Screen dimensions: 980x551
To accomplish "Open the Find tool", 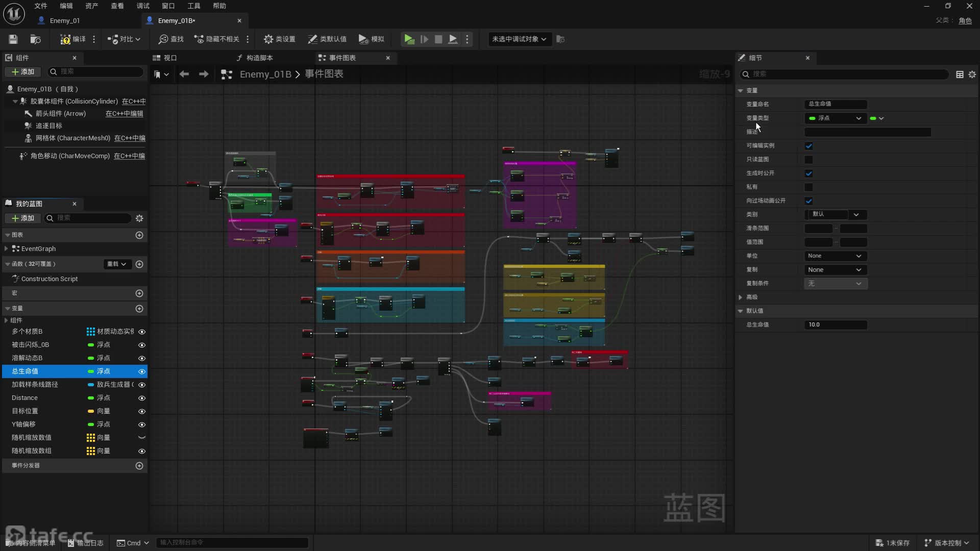I will click(171, 39).
